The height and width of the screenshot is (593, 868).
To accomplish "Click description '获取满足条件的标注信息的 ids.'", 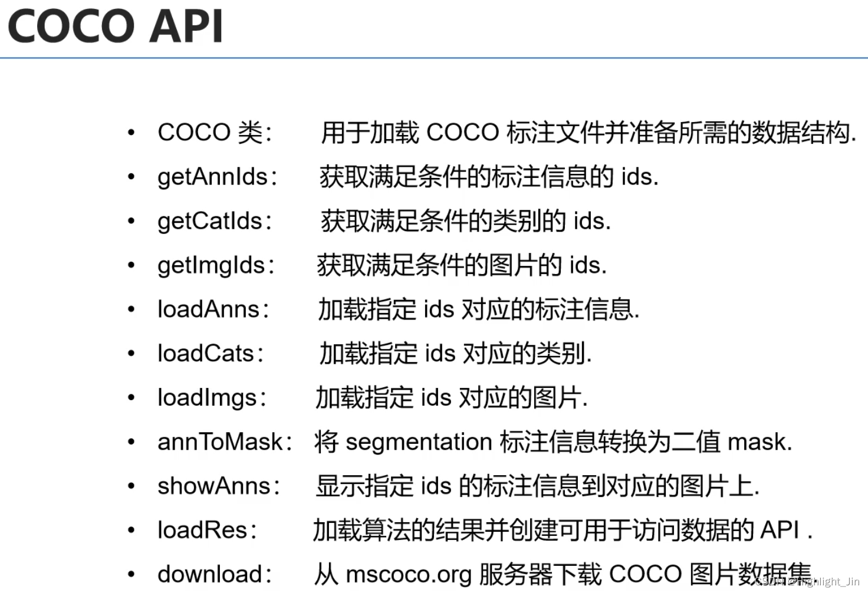I will click(489, 177).
